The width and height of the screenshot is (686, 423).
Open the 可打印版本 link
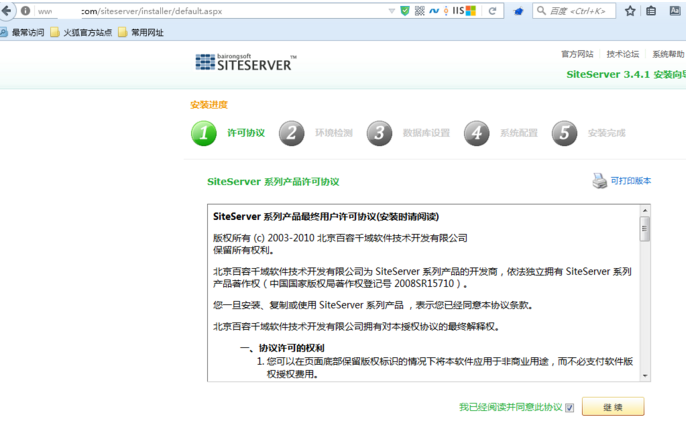tap(631, 181)
